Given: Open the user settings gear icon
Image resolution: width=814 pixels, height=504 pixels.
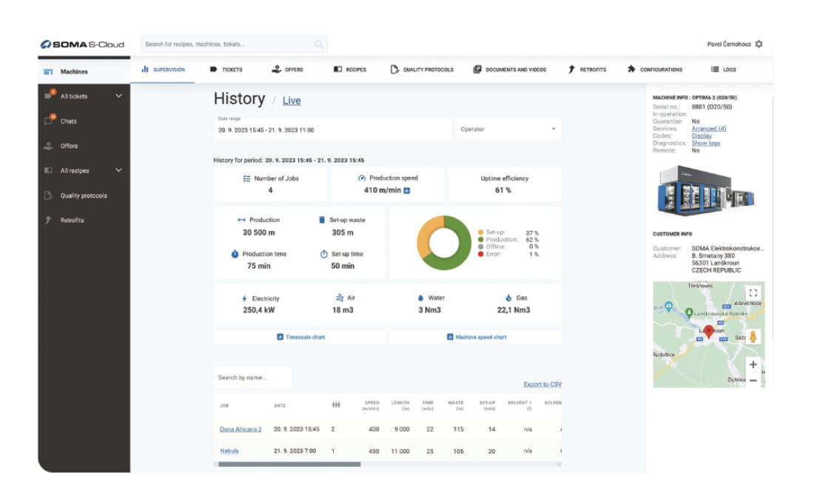Looking at the screenshot, I should pos(758,44).
